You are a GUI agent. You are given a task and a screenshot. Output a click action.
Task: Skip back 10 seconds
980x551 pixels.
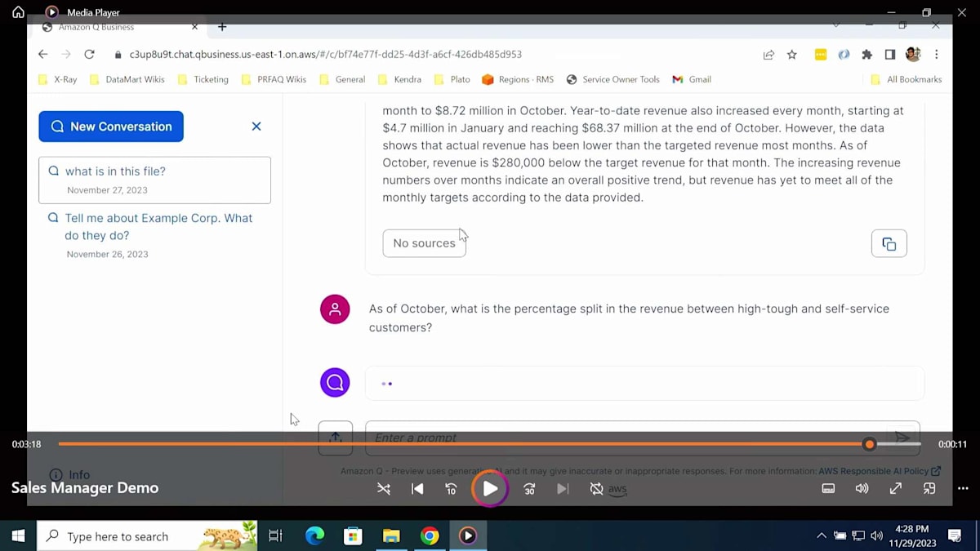tap(451, 489)
